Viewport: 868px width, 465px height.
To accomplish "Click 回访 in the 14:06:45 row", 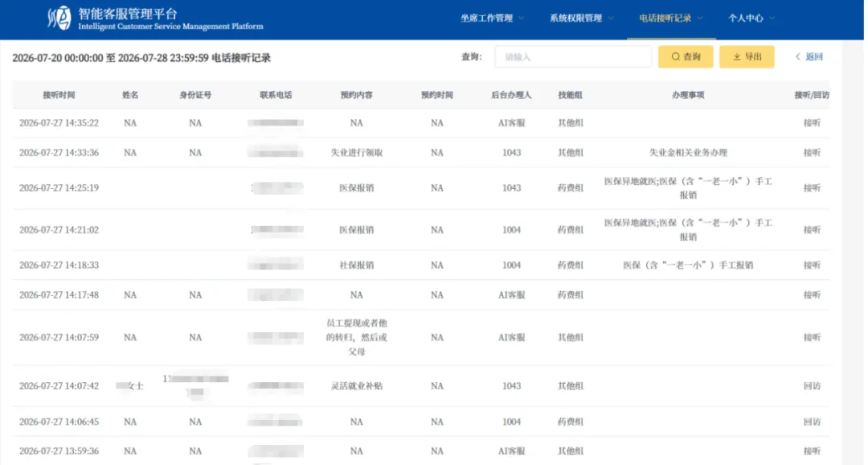I will 812,422.
